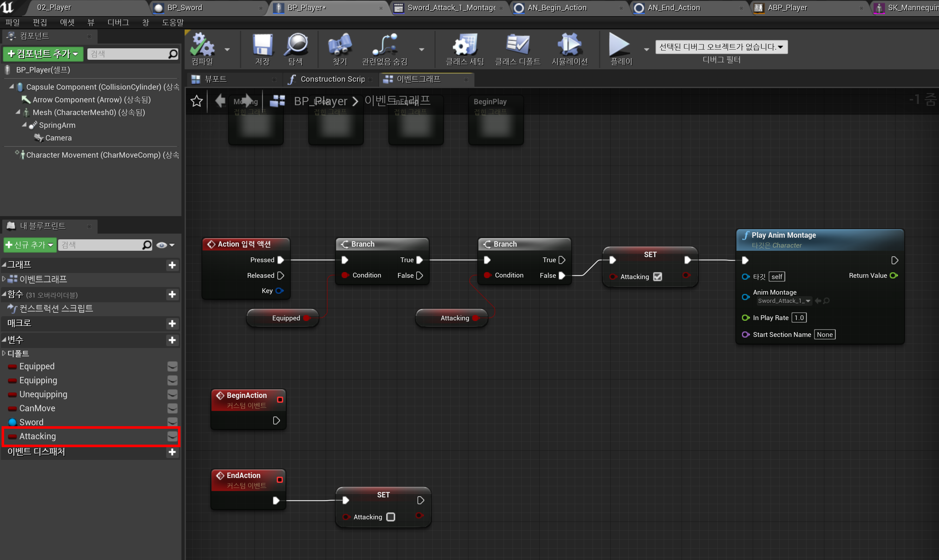Select BeginPlay collapsed graph node
This screenshot has height=560, width=939.
pyautogui.click(x=496, y=120)
